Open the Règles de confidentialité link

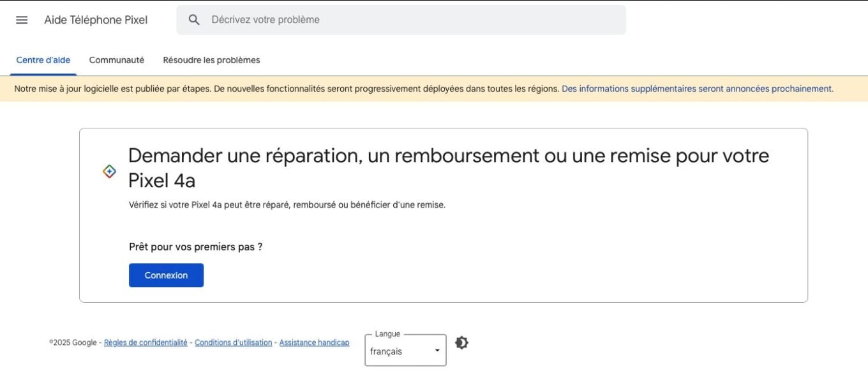coord(146,343)
